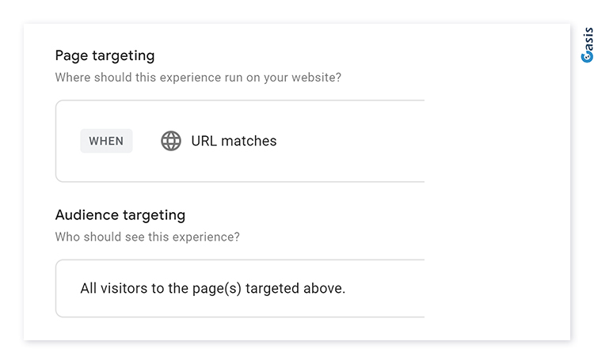Open the Oasis logo in the corner
This screenshot has width=594, height=364.
coord(587,44)
